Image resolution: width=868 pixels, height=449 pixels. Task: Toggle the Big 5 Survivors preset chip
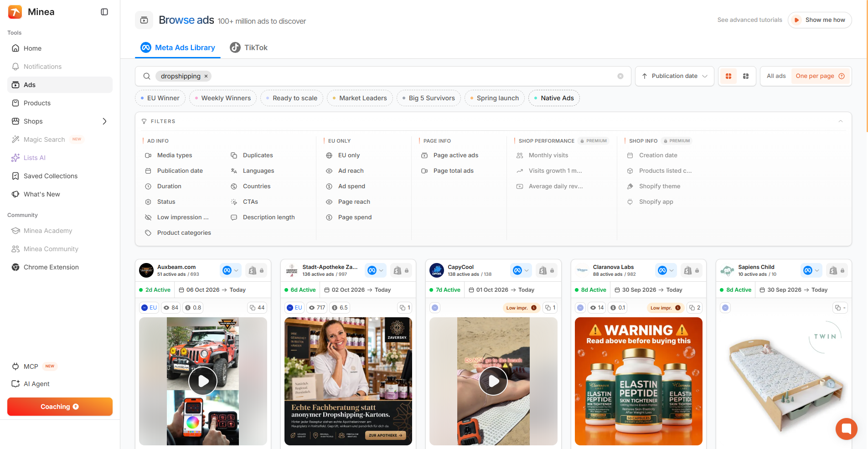[x=429, y=98]
